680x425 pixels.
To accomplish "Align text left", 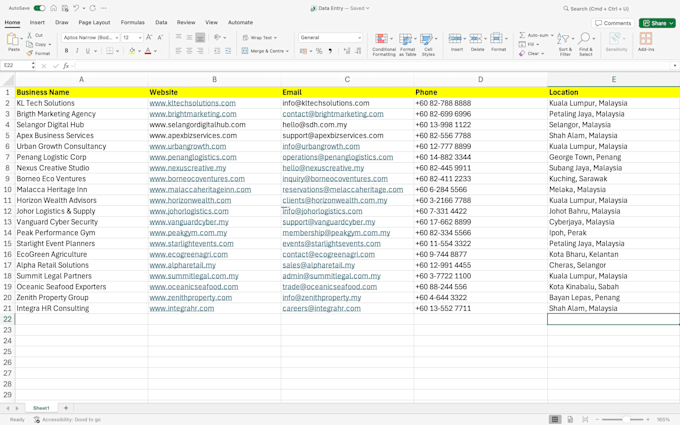I will click(179, 51).
